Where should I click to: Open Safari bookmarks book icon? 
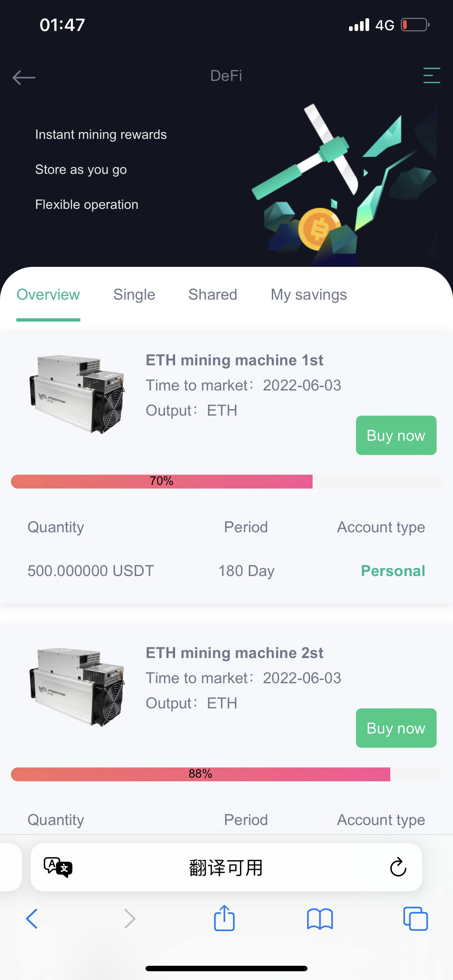tap(320, 919)
